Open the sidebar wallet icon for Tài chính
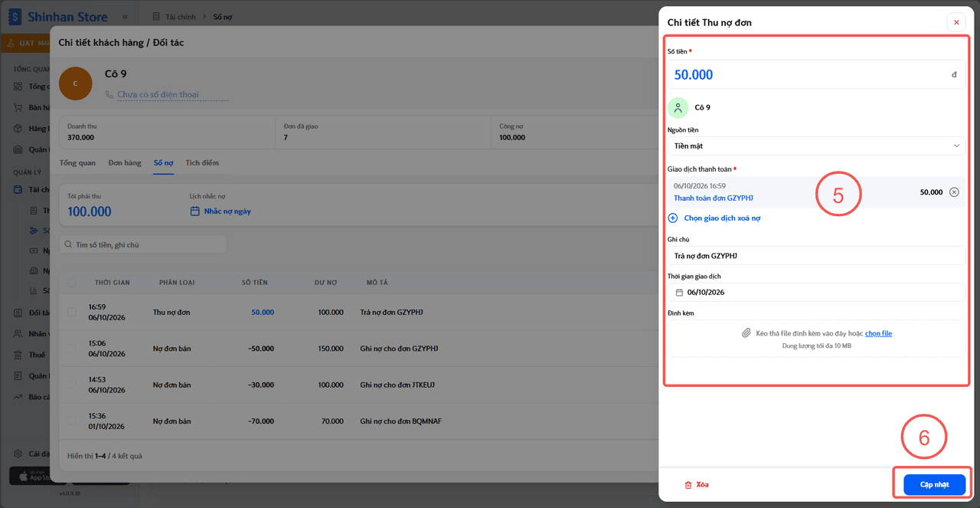This screenshot has width=980, height=508. (x=18, y=189)
